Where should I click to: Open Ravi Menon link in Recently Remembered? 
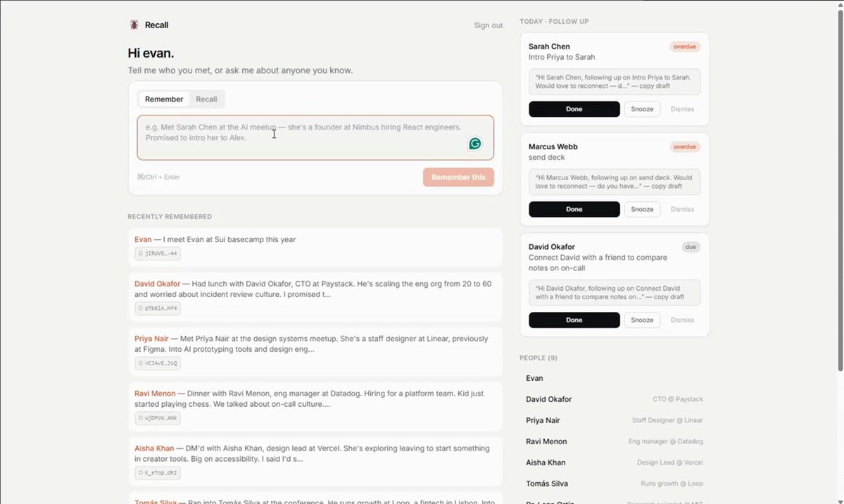155,393
